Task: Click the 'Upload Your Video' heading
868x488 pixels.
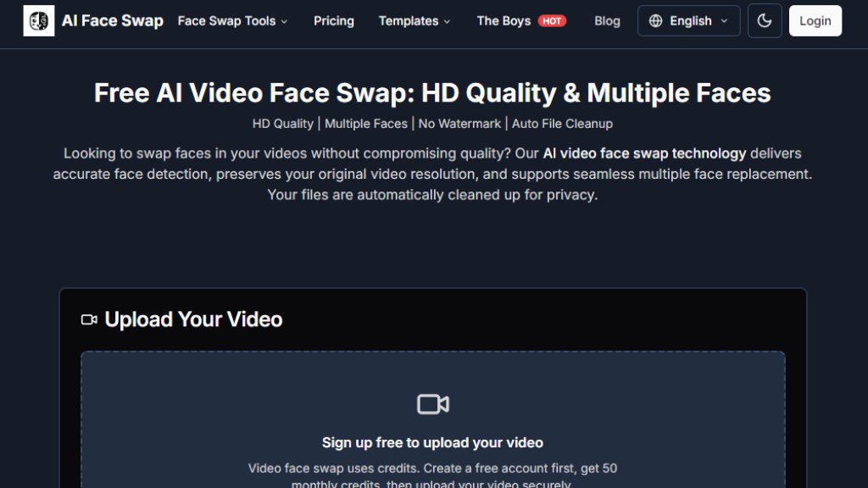Action: click(x=193, y=319)
